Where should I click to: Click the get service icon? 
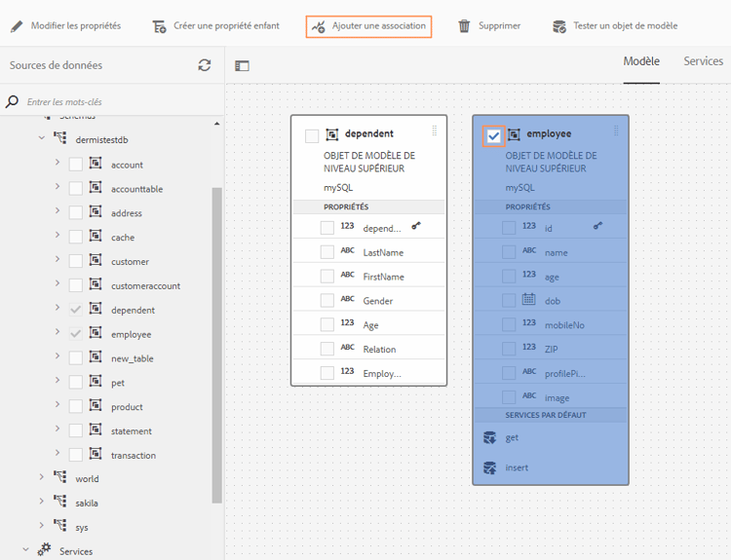click(x=490, y=437)
